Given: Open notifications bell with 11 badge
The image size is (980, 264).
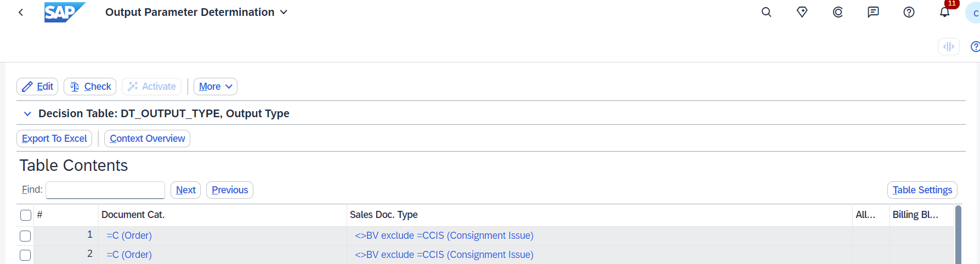Looking at the screenshot, I should 944,12.
